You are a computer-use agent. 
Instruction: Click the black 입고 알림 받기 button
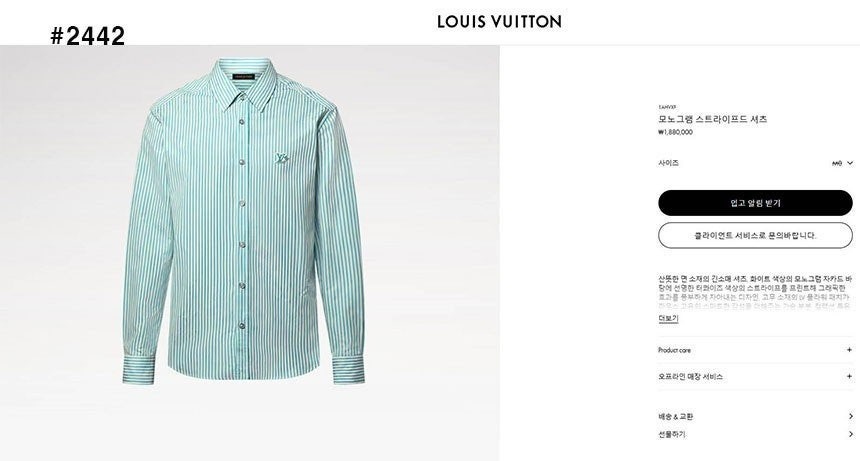click(x=755, y=203)
